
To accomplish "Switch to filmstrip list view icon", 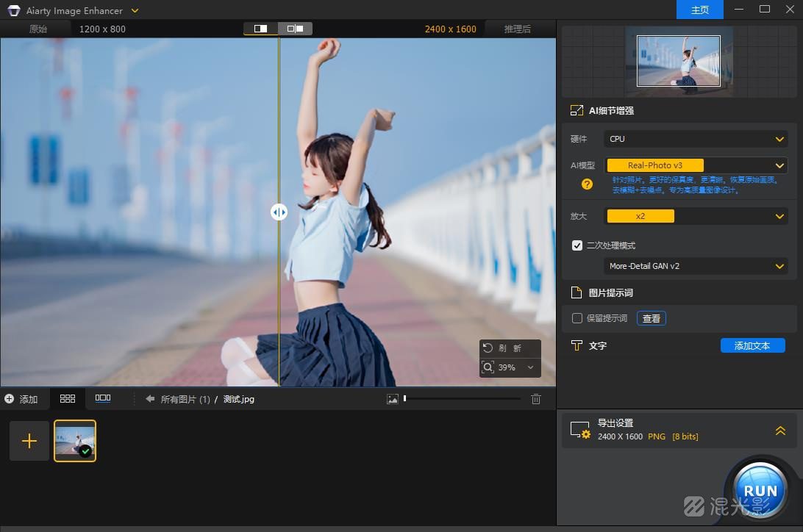I will (103, 398).
